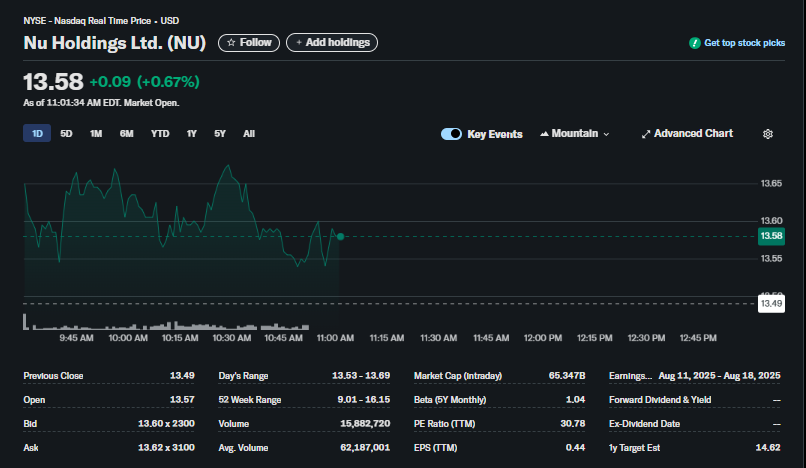
Task: Click the Avg. Volume value 62,187,001
Action: (365, 448)
